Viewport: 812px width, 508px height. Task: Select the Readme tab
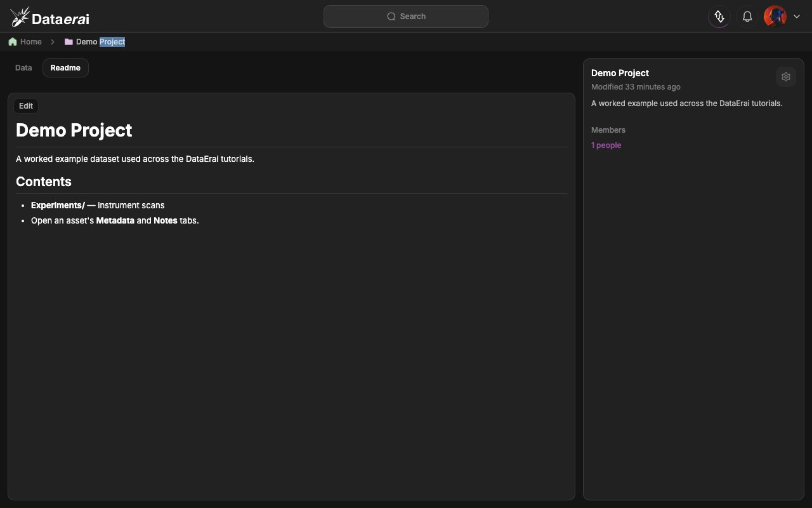pos(65,68)
